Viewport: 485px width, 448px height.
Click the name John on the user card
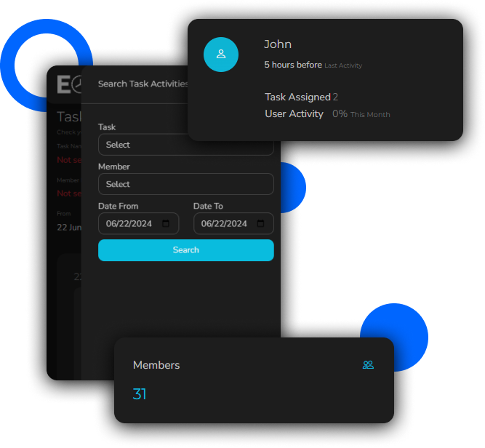pyautogui.click(x=278, y=45)
